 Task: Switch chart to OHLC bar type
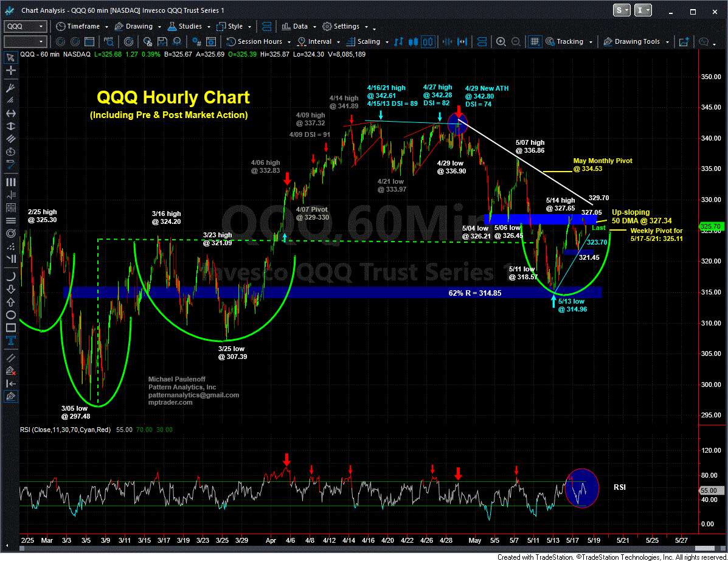[398, 42]
